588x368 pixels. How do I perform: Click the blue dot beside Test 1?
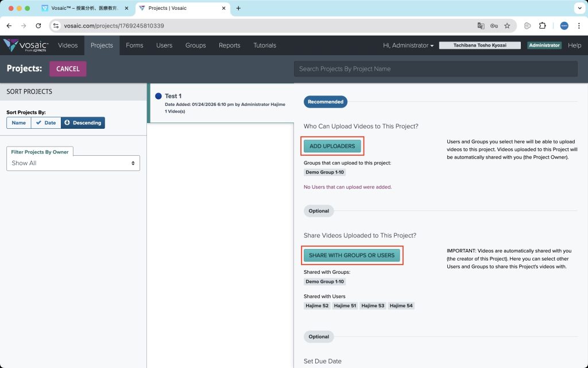158,96
